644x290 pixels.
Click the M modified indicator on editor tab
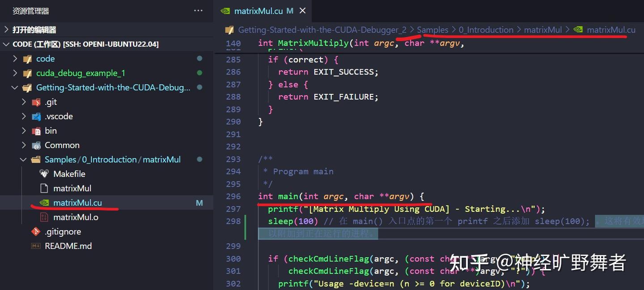tap(290, 11)
